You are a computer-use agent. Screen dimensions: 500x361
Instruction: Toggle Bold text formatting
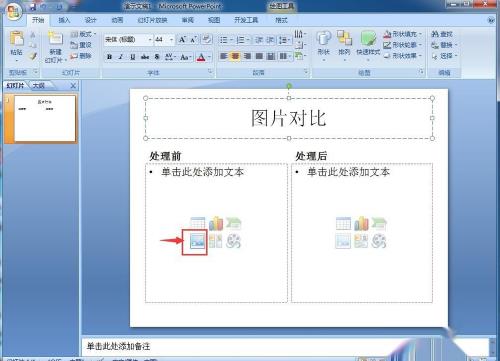pyautogui.click(x=109, y=57)
